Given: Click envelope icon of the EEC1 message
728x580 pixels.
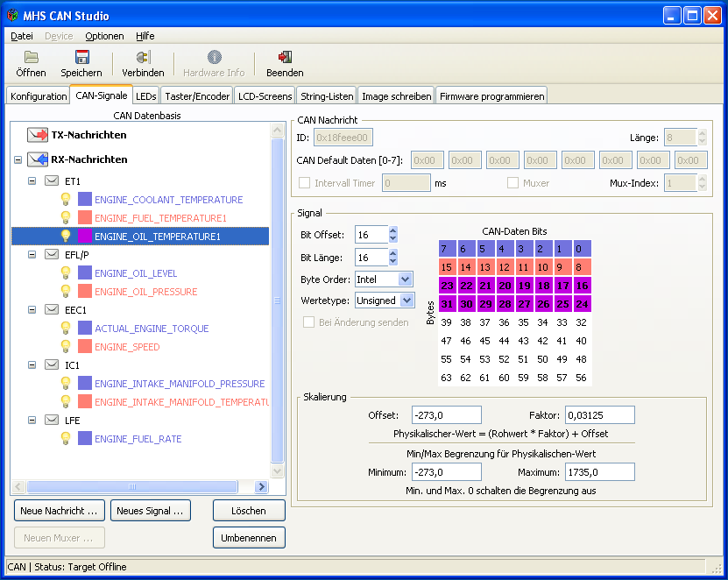Looking at the screenshot, I should click(52, 310).
